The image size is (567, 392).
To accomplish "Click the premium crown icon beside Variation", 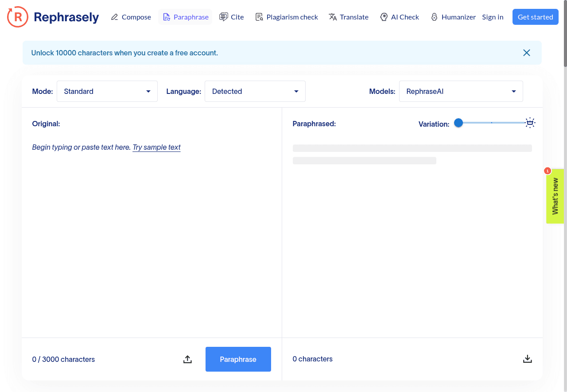I will tap(530, 123).
